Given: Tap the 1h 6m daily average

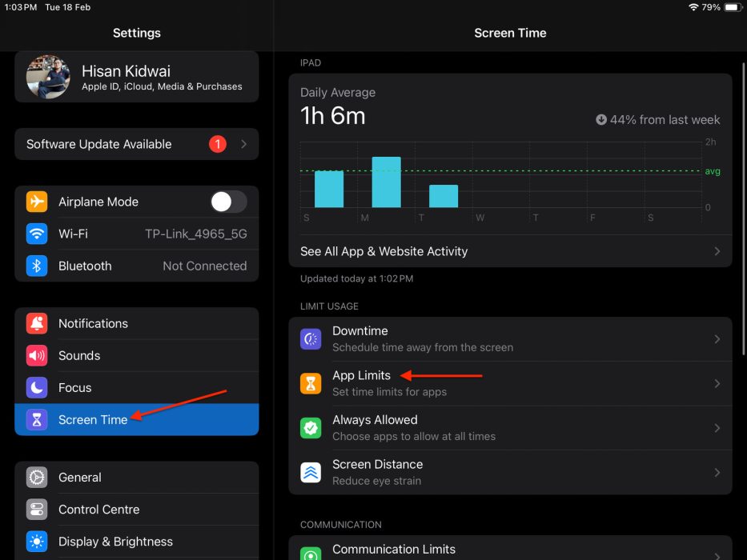Looking at the screenshot, I should tap(332, 116).
